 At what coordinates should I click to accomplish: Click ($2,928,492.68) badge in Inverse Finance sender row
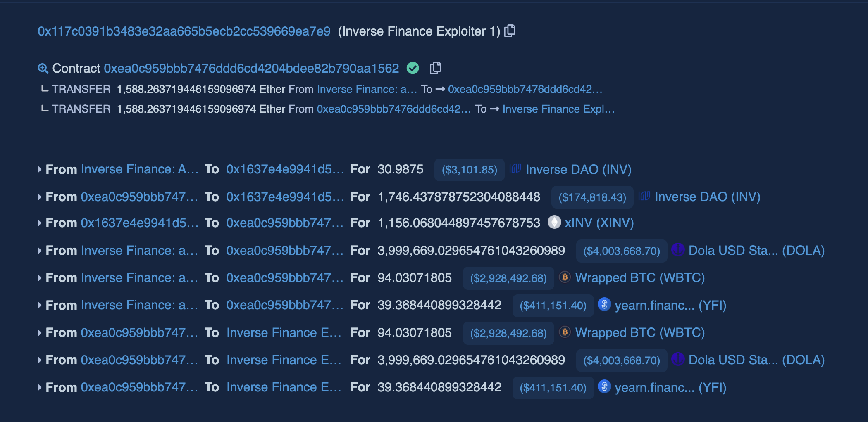(508, 278)
